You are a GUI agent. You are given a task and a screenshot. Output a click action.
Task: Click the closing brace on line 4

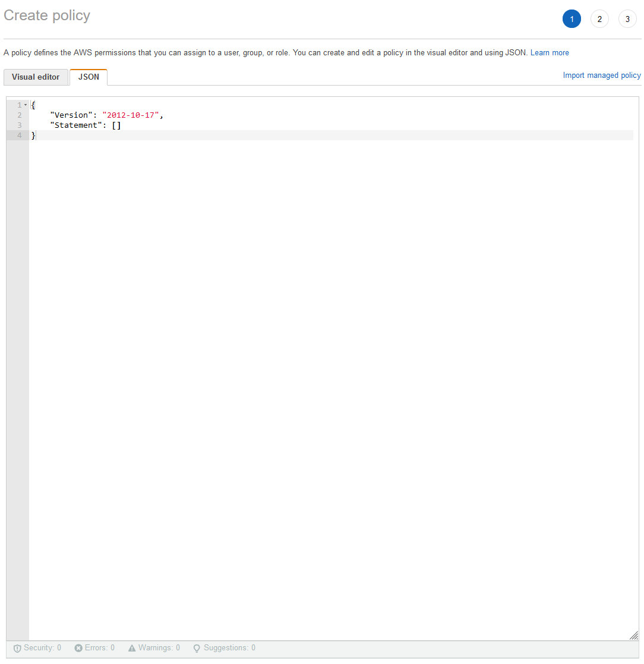[x=33, y=136]
